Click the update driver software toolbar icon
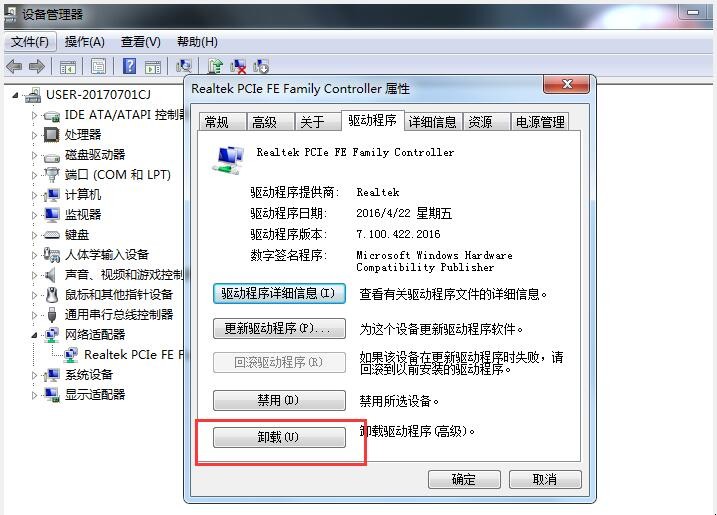The width and height of the screenshot is (717, 515). [x=215, y=67]
